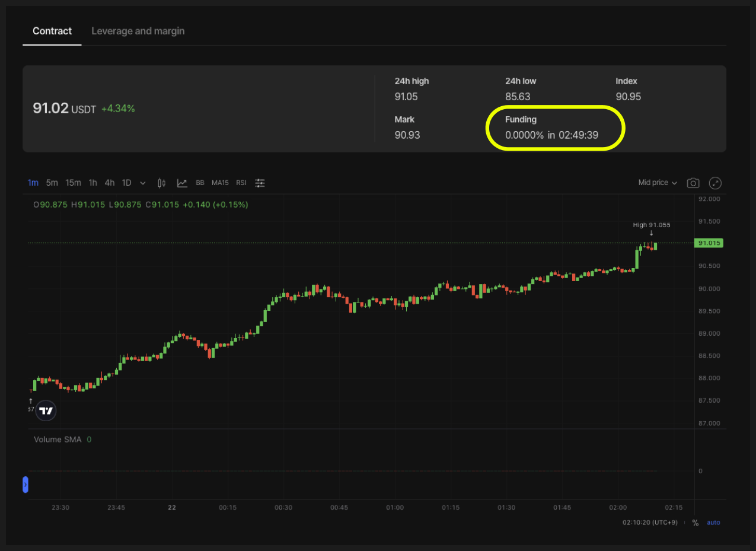
Task: Click the Funding countdown 02:49:39
Action: [x=578, y=135]
